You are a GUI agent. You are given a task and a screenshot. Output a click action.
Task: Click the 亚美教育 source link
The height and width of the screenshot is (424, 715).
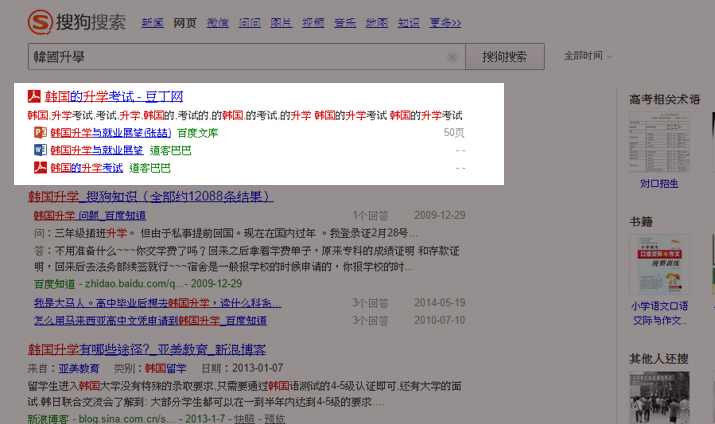(x=78, y=368)
